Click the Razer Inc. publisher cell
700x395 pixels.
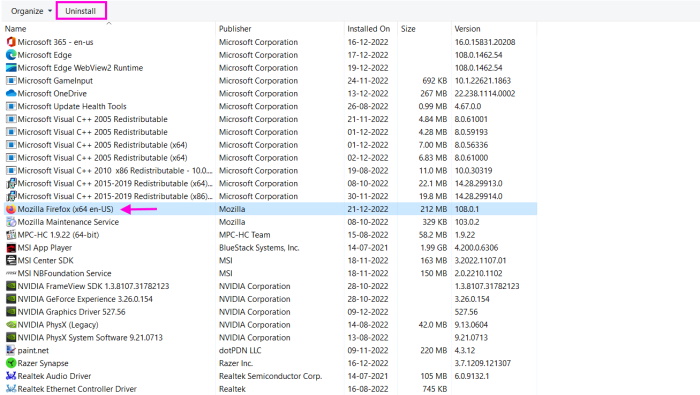[x=236, y=363]
